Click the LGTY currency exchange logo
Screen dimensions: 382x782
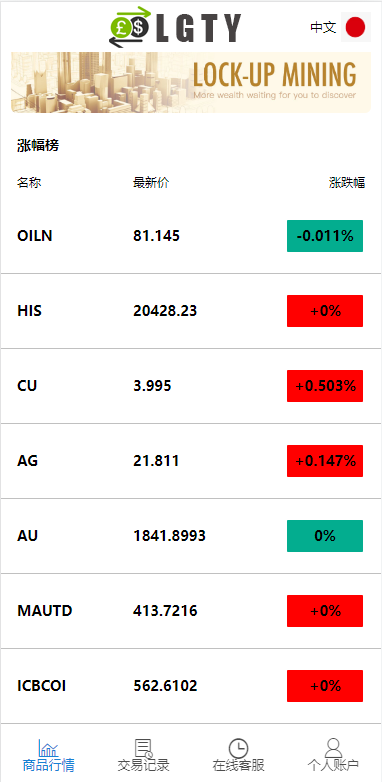pos(176,27)
